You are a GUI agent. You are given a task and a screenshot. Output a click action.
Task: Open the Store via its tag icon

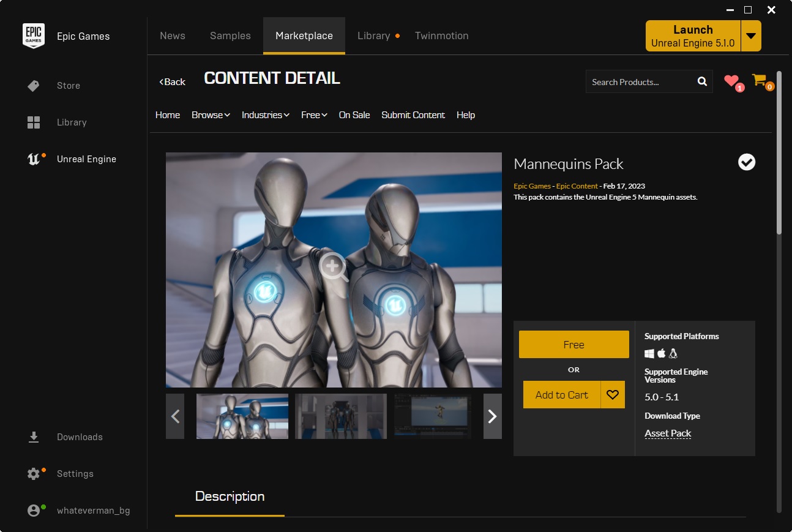click(x=34, y=86)
